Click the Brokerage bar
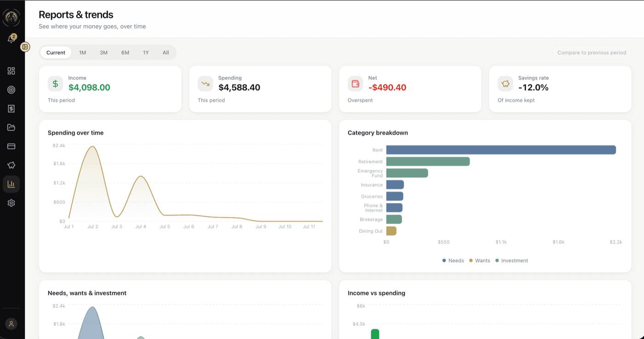The image size is (644, 339). [394, 219]
